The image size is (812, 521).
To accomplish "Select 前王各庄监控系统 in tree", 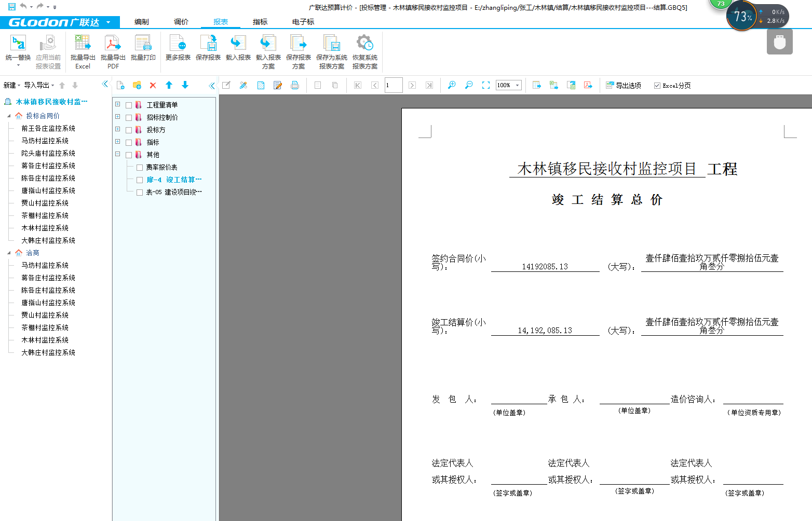I will coord(48,128).
